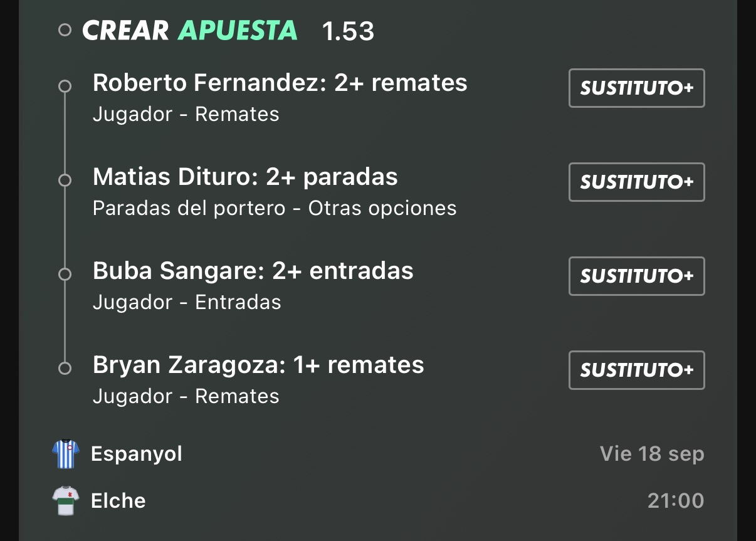Image resolution: width=756 pixels, height=541 pixels.
Task: Click the circle marker beside Crear Apuesta
Action: click(65, 30)
